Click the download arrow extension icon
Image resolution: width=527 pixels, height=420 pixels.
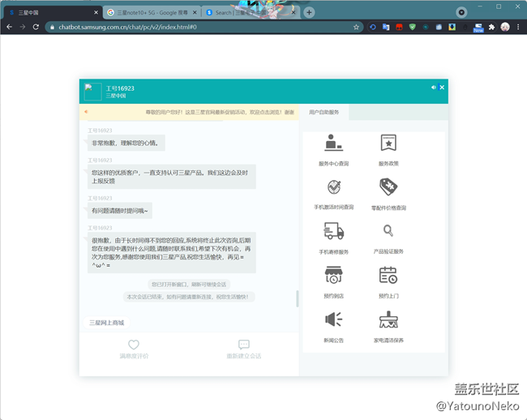tap(452, 27)
